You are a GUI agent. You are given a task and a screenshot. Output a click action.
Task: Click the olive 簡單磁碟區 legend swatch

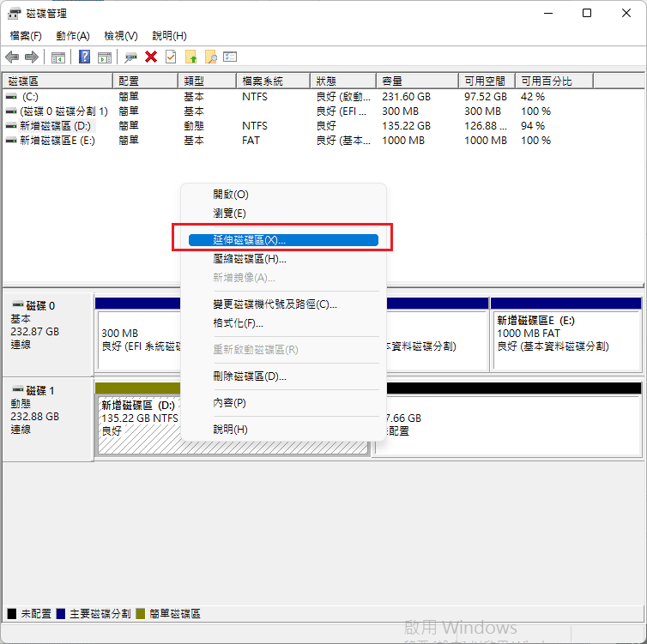140,613
